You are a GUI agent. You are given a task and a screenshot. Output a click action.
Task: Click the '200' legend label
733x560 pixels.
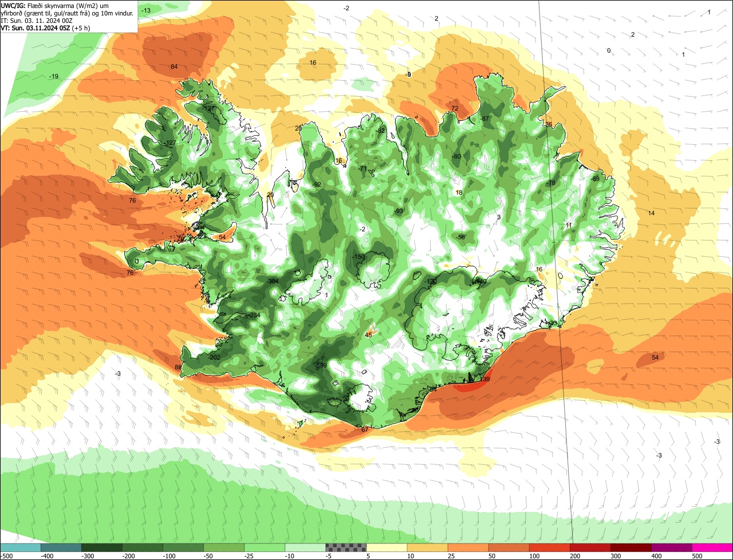click(574, 556)
